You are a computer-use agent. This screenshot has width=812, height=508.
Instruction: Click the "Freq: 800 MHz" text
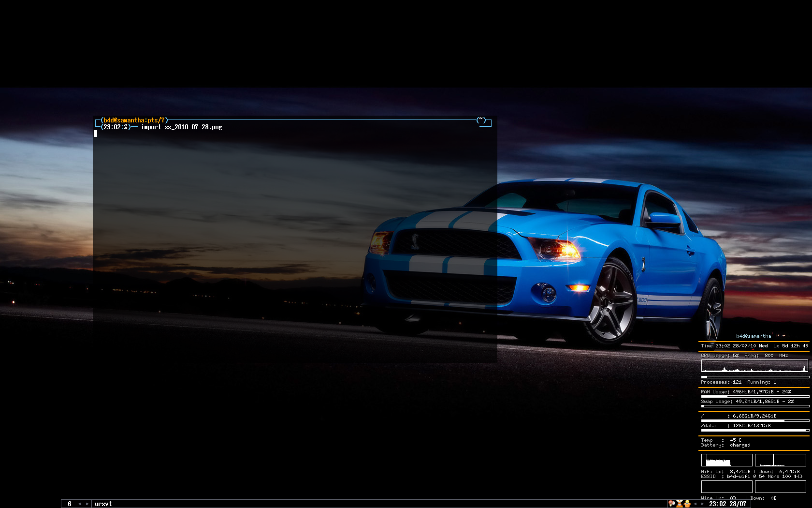[x=766, y=356]
